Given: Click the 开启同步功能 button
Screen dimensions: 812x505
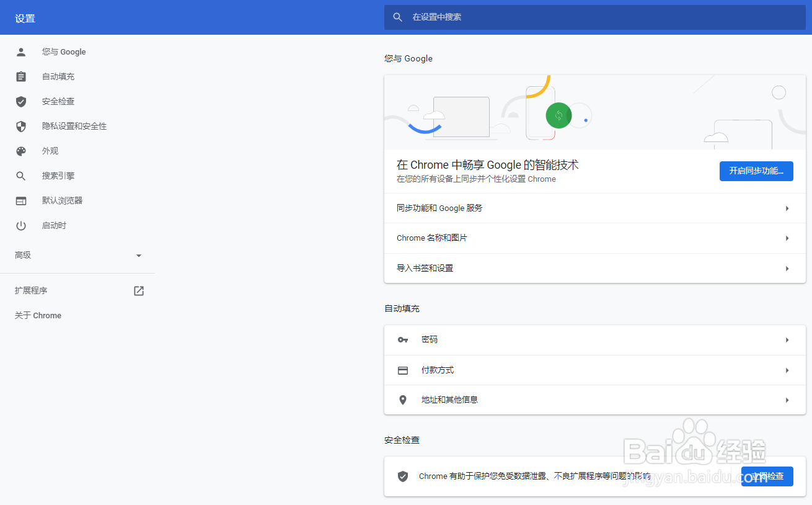Looking at the screenshot, I should pos(756,171).
